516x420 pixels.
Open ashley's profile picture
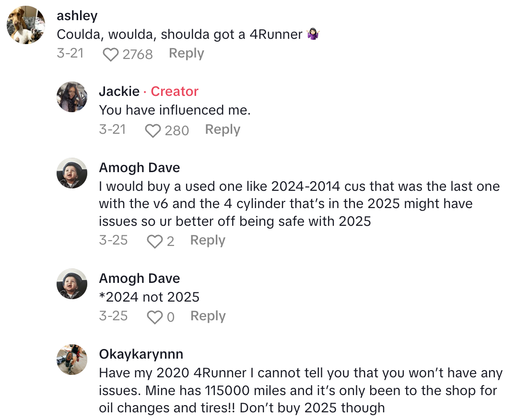tap(26, 25)
